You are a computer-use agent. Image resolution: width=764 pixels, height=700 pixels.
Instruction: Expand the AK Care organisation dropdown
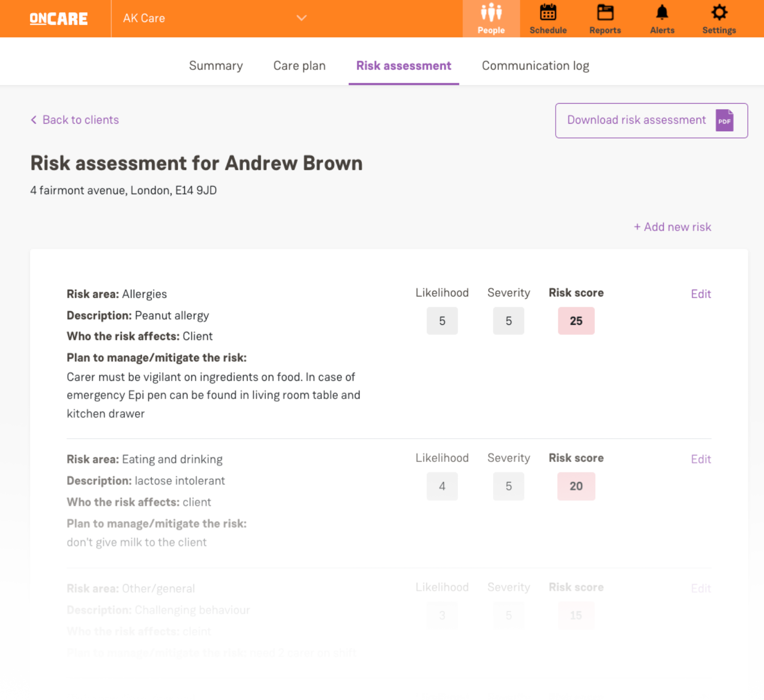click(x=301, y=18)
